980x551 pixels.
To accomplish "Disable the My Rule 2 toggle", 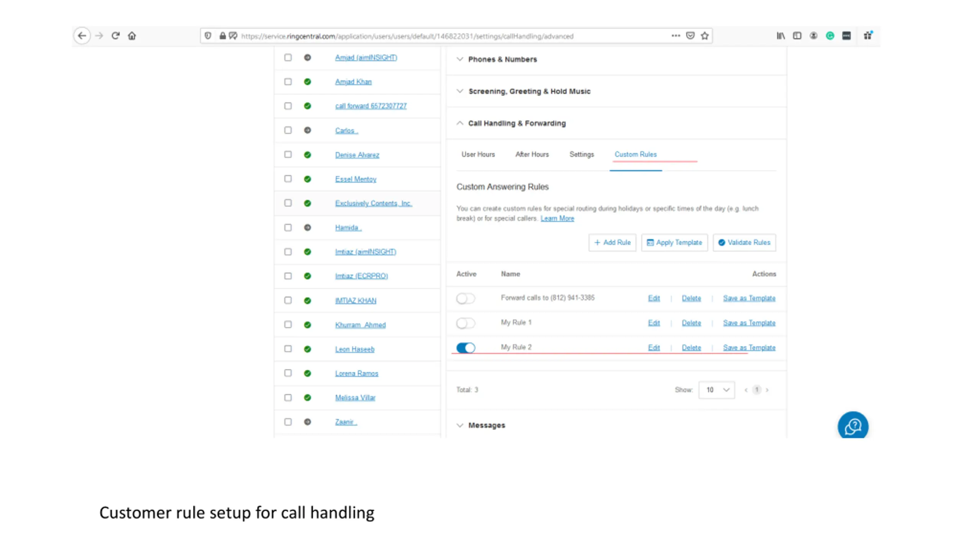I will coord(465,348).
